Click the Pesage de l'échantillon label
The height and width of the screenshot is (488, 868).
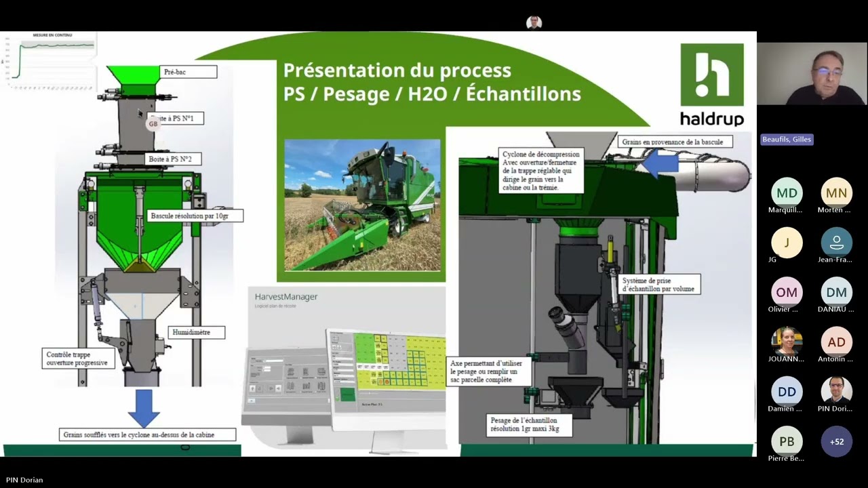click(531, 424)
